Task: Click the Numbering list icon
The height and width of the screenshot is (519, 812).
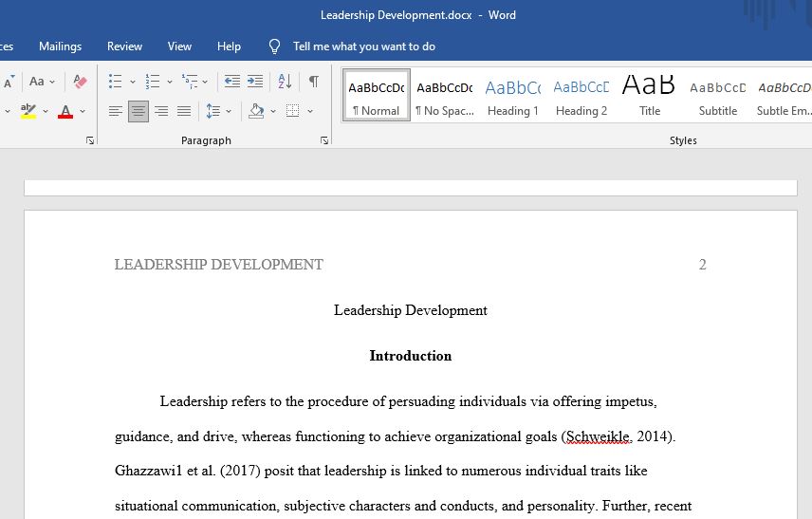Action: [x=152, y=82]
